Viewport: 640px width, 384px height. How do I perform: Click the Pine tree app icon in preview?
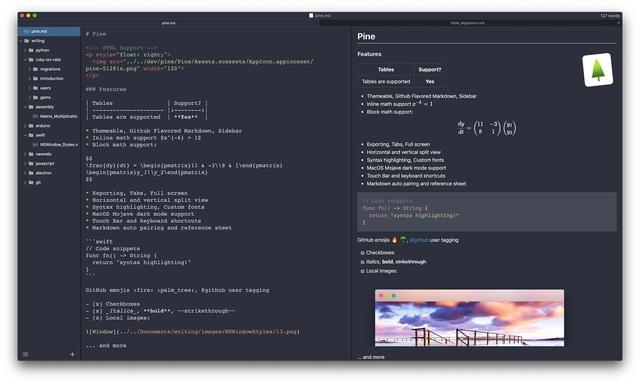tap(598, 70)
